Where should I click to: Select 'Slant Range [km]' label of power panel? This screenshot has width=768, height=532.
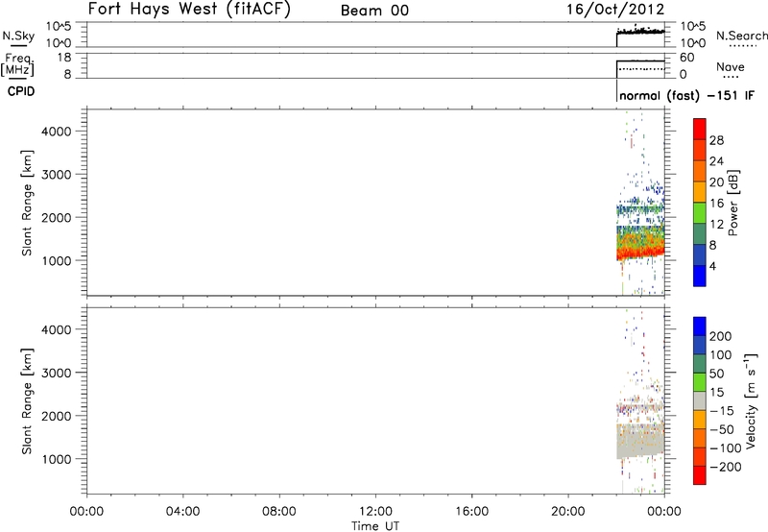[x=27, y=203]
